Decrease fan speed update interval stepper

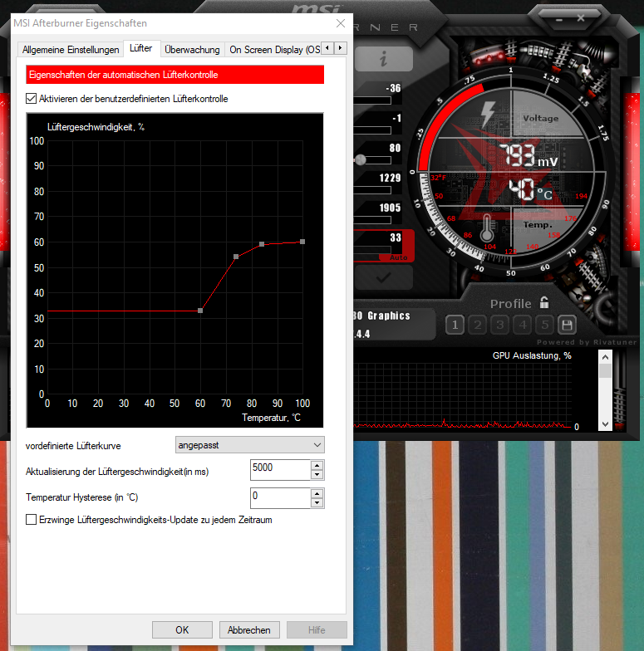pyautogui.click(x=317, y=475)
